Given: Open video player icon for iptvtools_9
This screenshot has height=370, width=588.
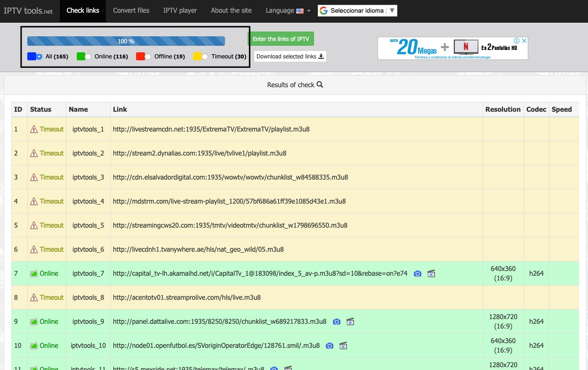Looking at the screenshot, I should point(350,322).
